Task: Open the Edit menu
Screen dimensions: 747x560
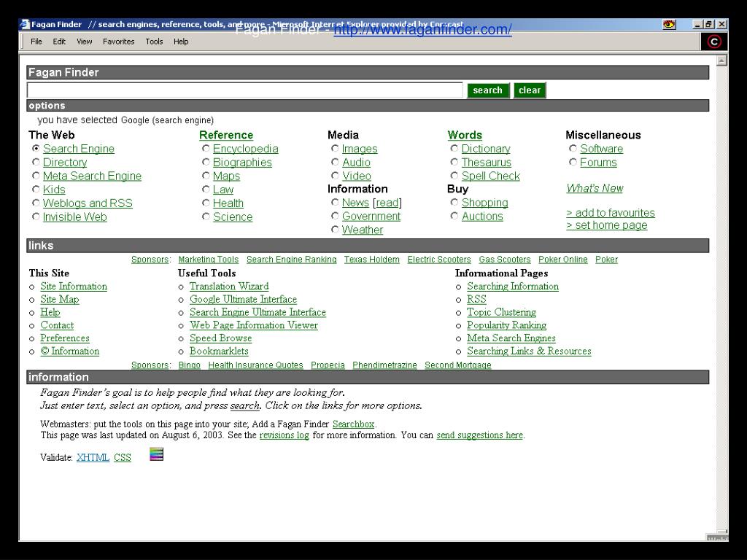Action: tap(59, 42)
